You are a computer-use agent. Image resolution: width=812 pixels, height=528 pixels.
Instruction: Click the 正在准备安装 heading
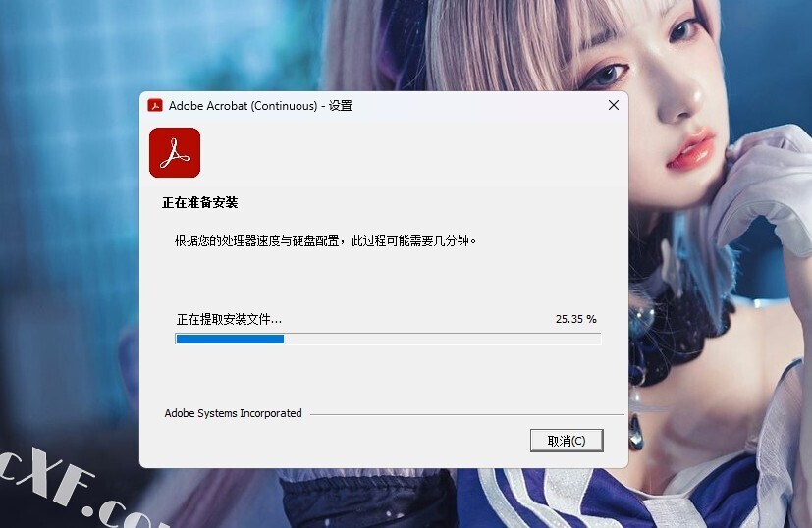click(x=200, y=202)
